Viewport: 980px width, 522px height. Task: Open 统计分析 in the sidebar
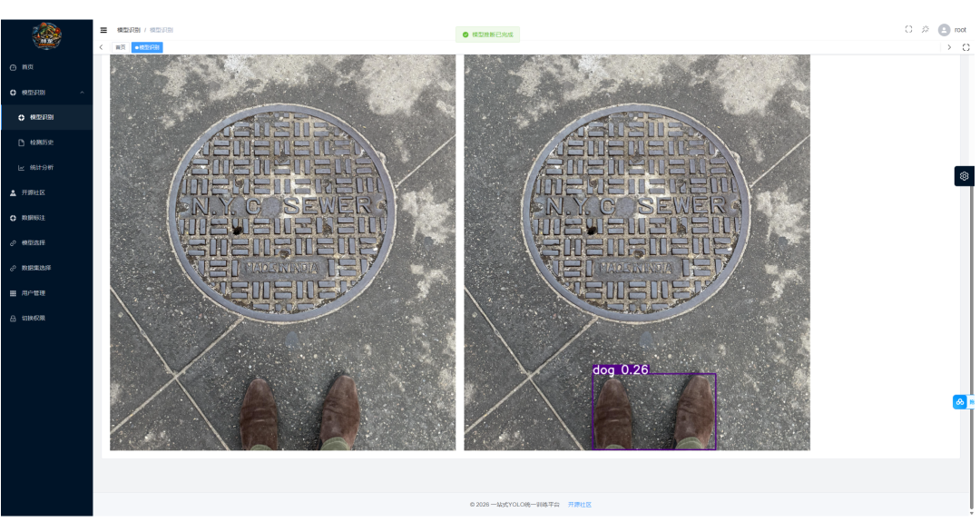click(x=47, y=168)
